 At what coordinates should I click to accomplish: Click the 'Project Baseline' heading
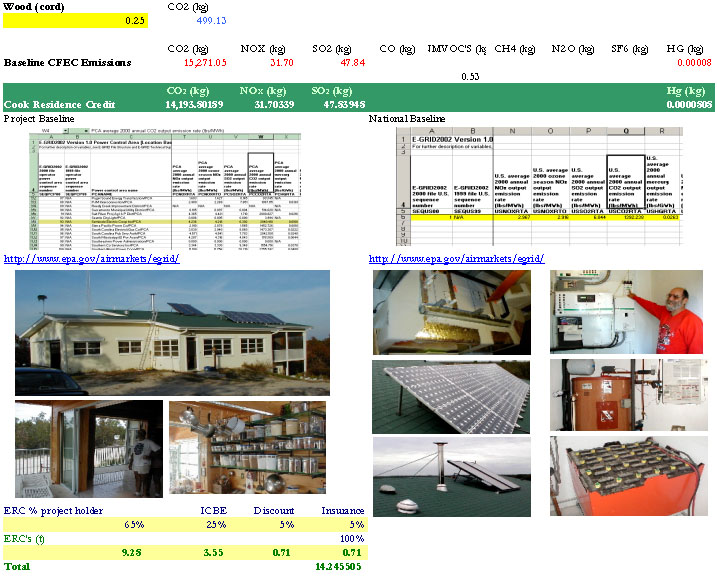click(x=39, y=119)
